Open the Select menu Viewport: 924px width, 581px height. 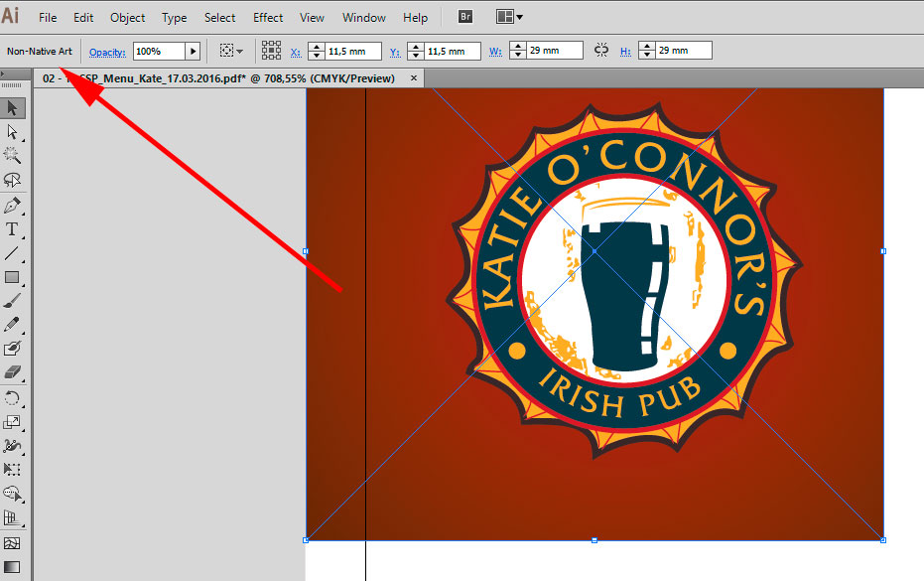click(x=219, y=18)
